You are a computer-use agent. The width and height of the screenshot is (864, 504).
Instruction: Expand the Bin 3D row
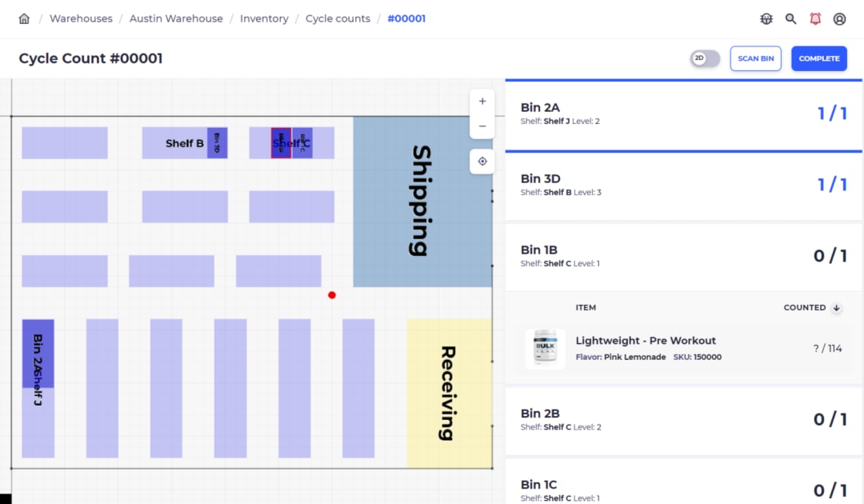(683, 186)
